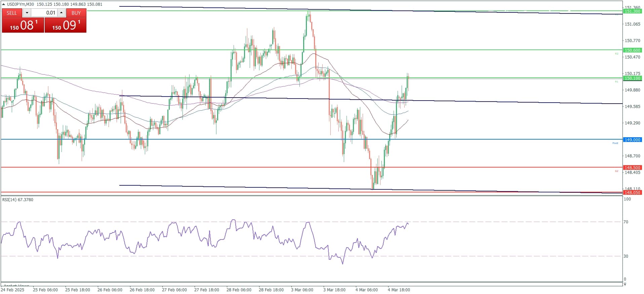
Task: Click the BUY button
Action: point(76,13)
